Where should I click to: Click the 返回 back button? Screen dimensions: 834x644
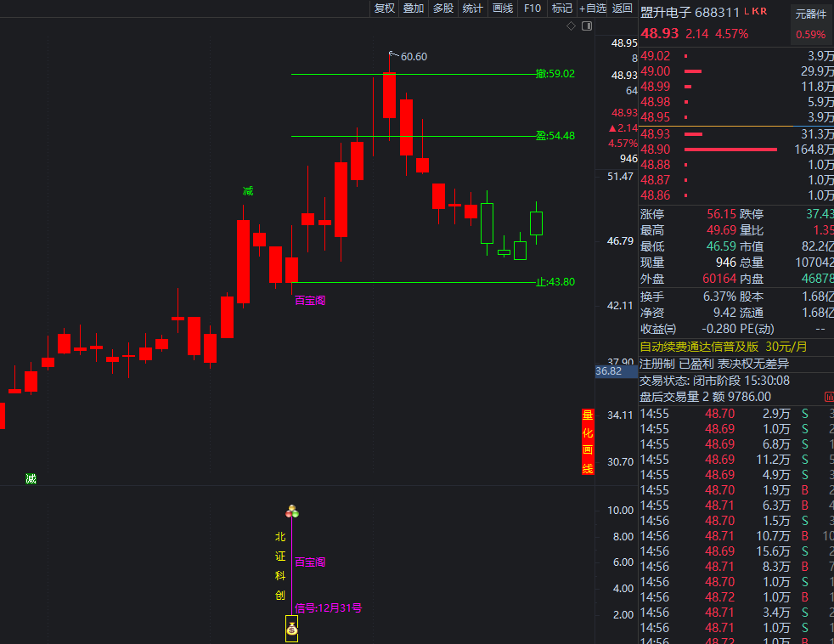tap(623, 8)
